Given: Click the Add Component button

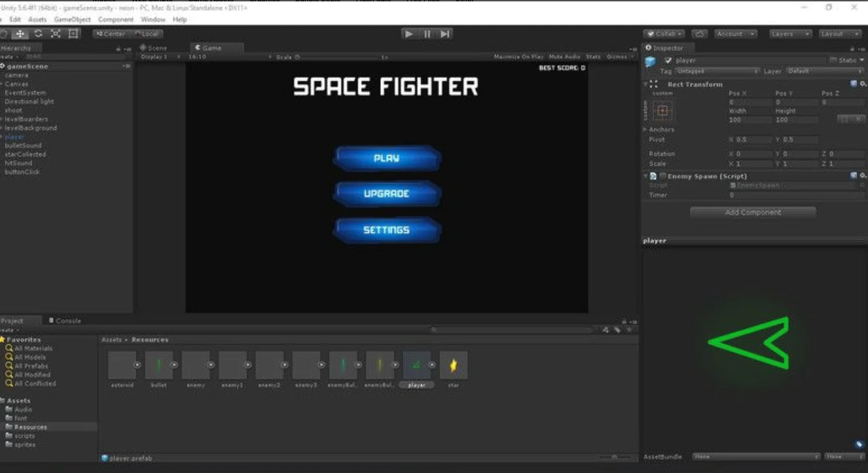Looking at the screenshot, I should pos(753,212).
